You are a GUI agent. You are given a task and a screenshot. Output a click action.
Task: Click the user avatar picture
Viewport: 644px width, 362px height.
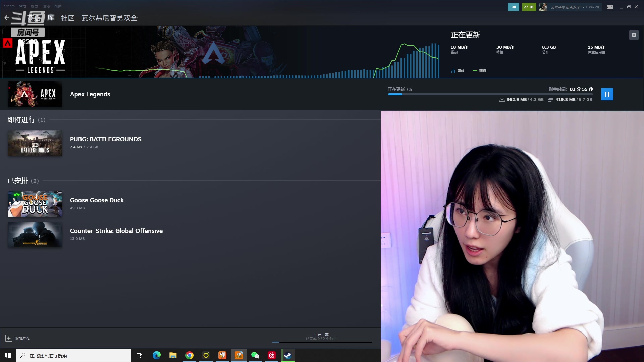pos(543,7)
